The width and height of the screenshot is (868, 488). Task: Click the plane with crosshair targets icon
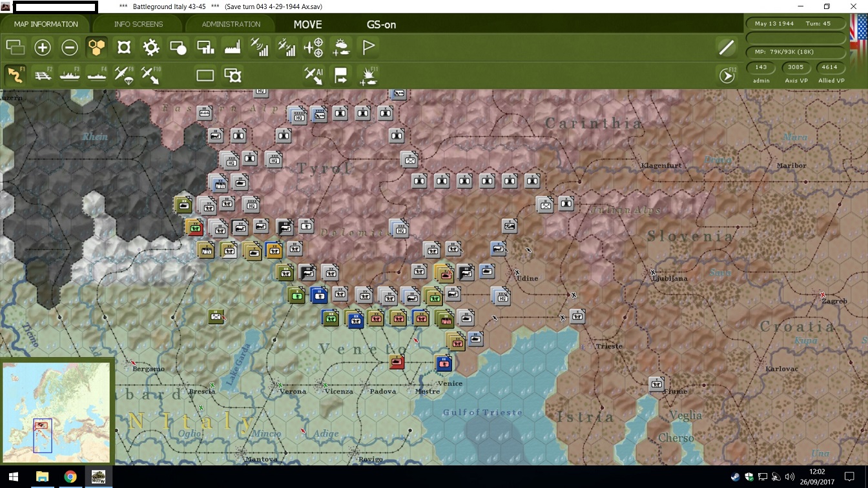314,47
